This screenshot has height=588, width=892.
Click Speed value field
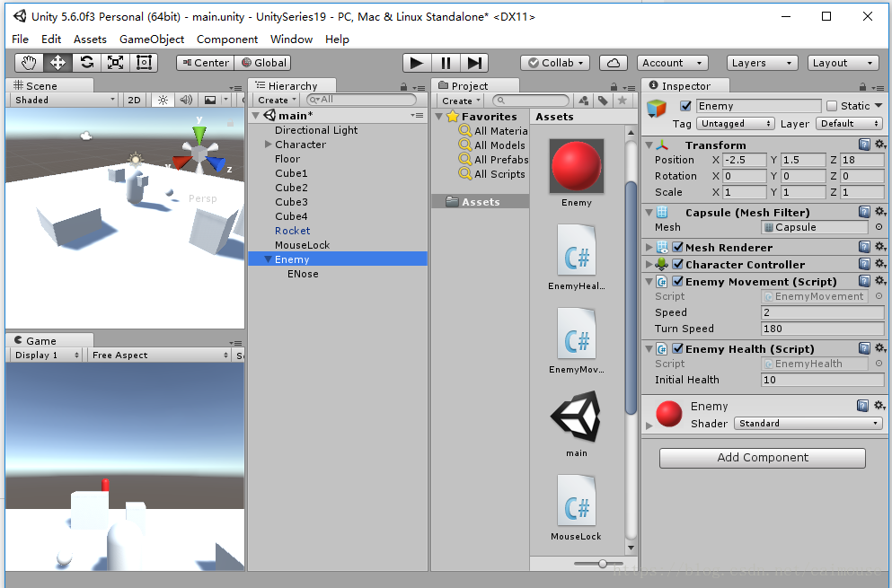[x=822, y=312]
